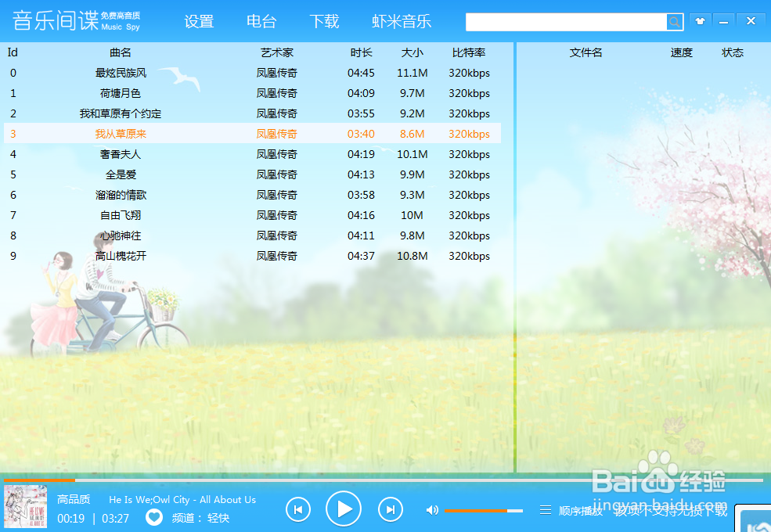Click the speaker volume icon
Screen dimensions: 771x532
[x=431, y=509]
